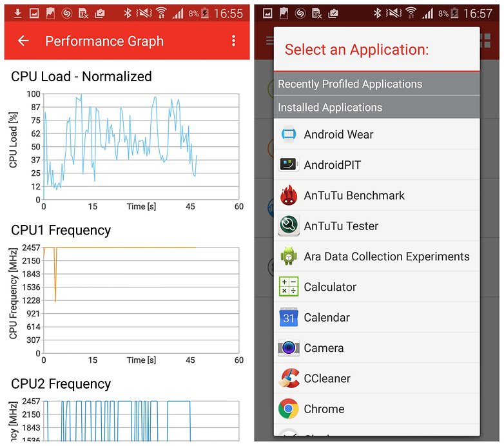Tap the CPU1 Frequency graph
Viewport: 504px width, 446px height.
(141, 300)
